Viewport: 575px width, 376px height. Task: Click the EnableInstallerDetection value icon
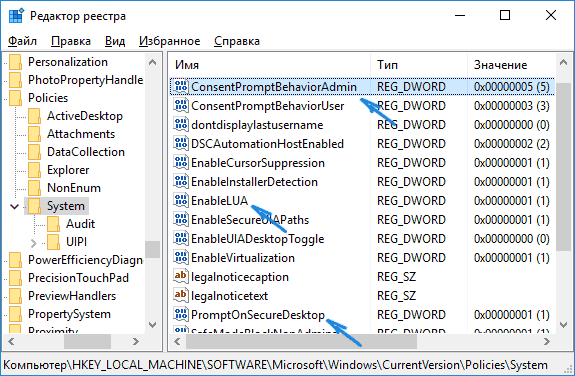[181, 182]
